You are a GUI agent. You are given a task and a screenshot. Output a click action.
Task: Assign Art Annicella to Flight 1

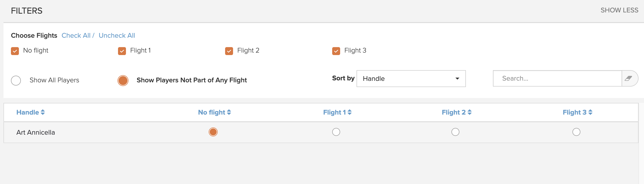(336, 132)
